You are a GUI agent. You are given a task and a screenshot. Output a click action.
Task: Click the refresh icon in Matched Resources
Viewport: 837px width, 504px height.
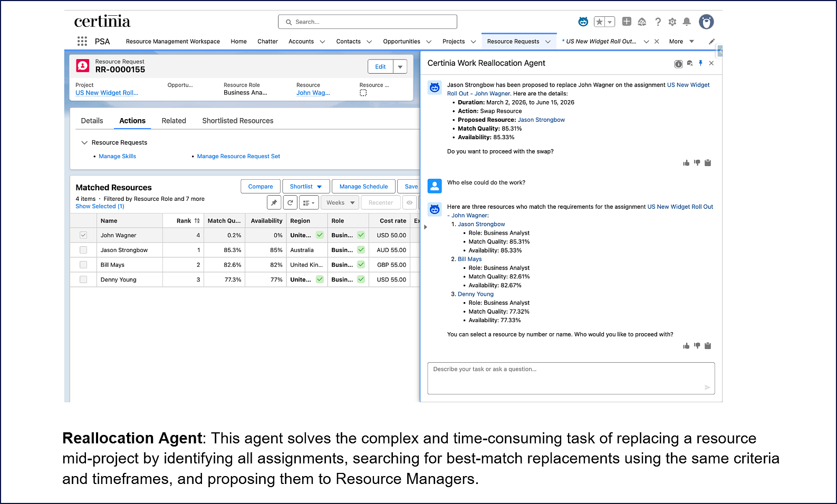coord(290,202)
